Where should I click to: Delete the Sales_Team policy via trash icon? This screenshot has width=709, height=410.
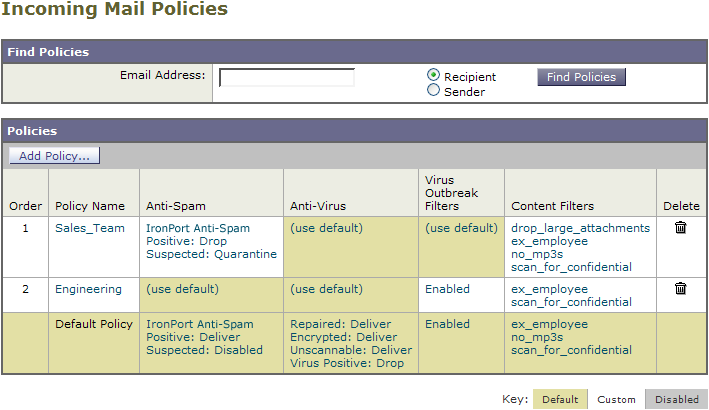(x=681, y=227)
